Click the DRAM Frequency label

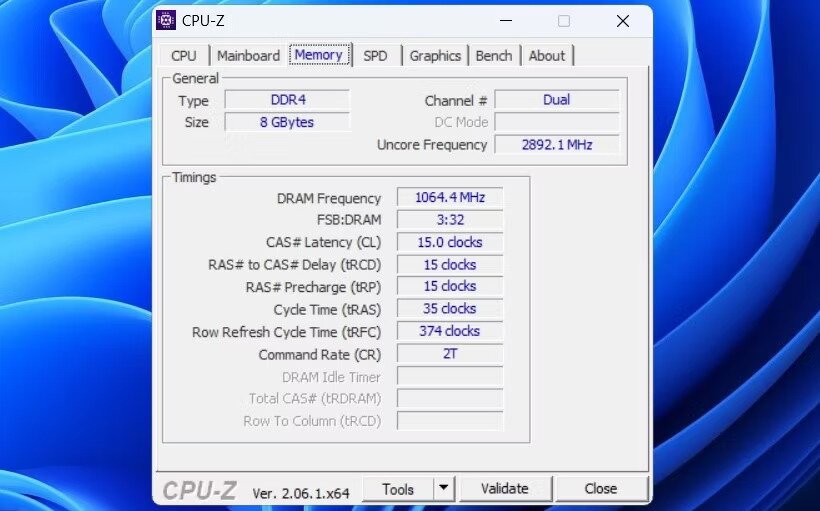pos(328,199)
